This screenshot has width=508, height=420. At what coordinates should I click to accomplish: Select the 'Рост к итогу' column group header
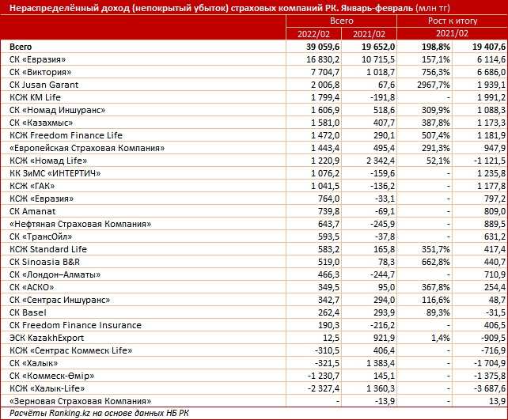[x=453, y=21]
